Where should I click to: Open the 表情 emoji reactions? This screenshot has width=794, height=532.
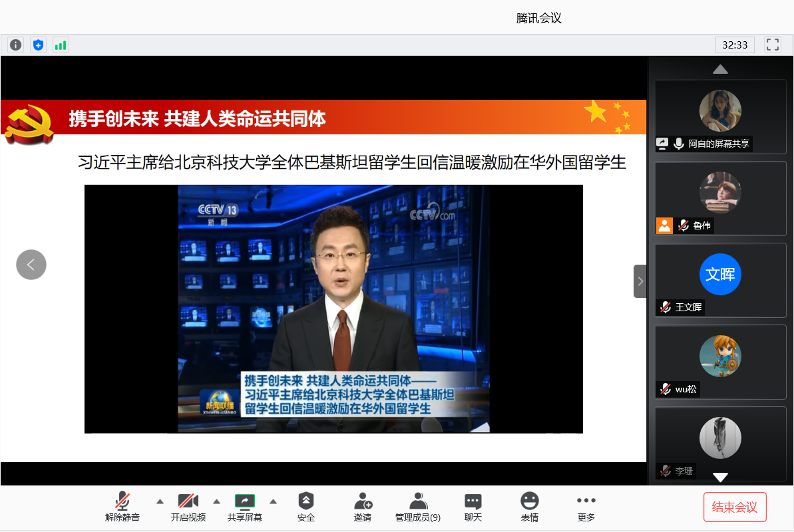(530, 507)
